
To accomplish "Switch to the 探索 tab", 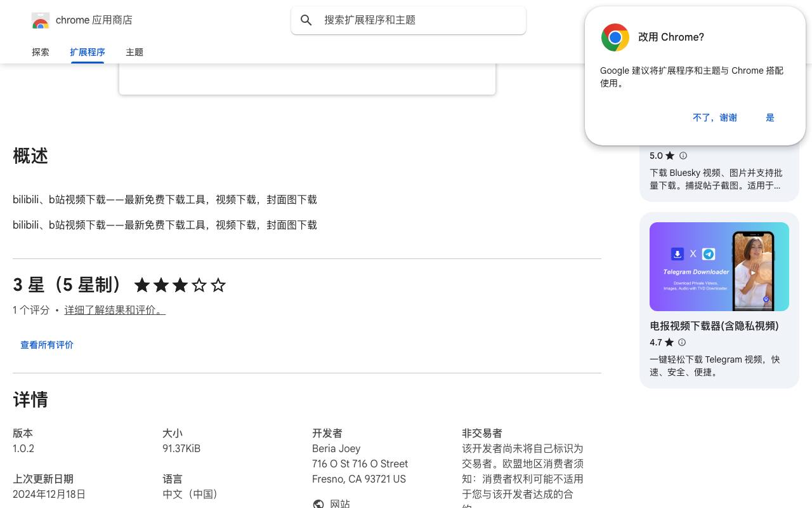I will 41,52.
